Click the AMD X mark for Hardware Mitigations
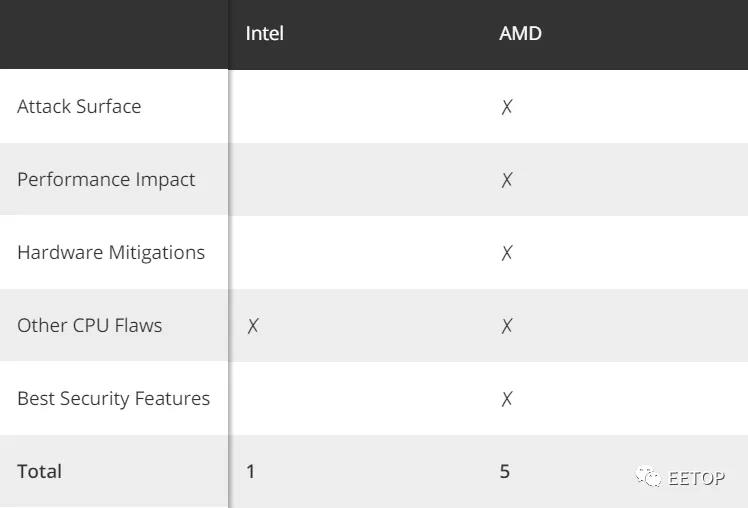The image size is (748, 508). pyautogui.click(x=507, y=253)
